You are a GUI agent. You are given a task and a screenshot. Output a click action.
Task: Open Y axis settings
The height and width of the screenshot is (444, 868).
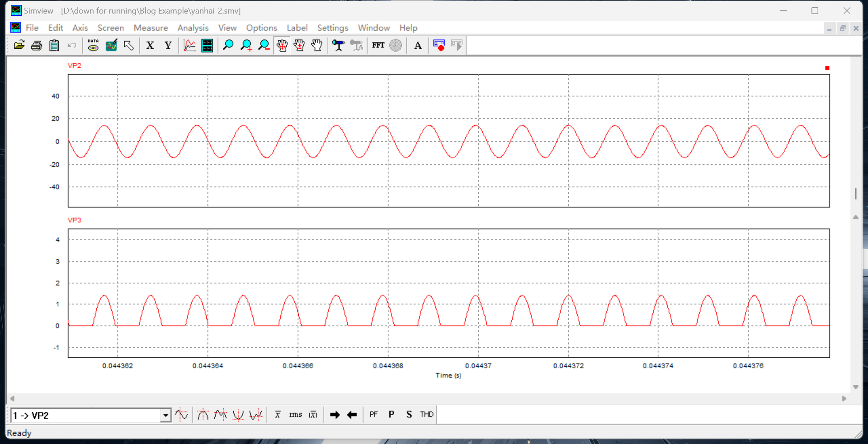coord(168,45)
